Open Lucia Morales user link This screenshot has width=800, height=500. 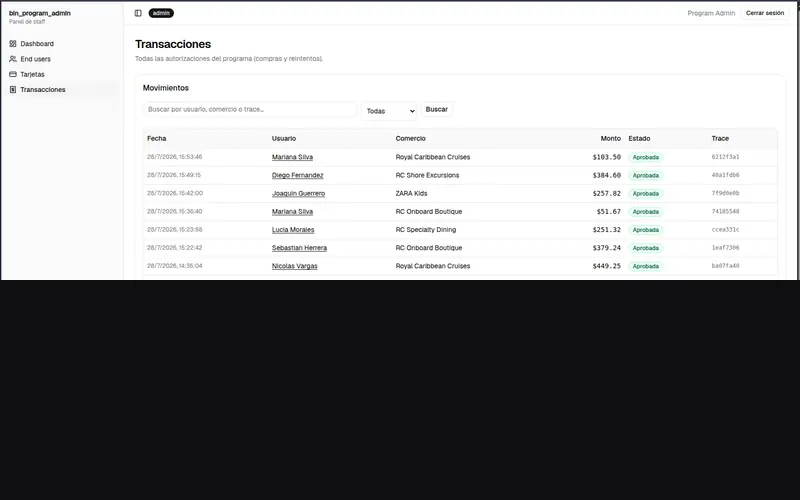click(293, 230)
